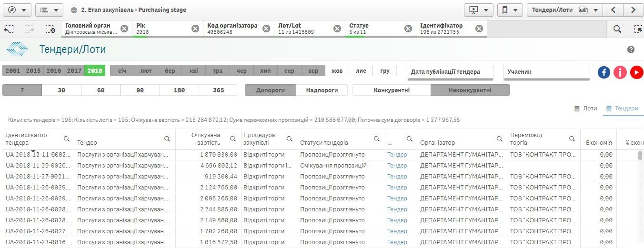The width and height of the screenshot is (644, 248).
Task: Toggle the Неконкурентні filter
Action: click(470, 90)
